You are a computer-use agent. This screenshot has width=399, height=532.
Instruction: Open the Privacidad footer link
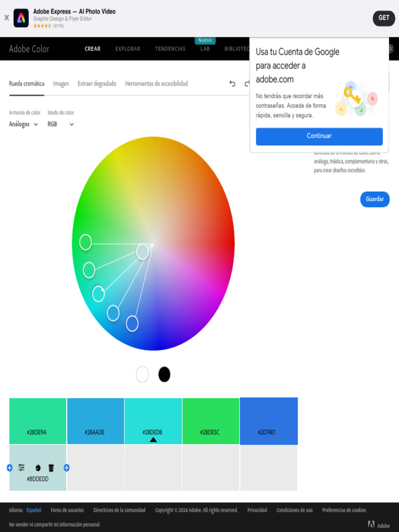point(257,510)
